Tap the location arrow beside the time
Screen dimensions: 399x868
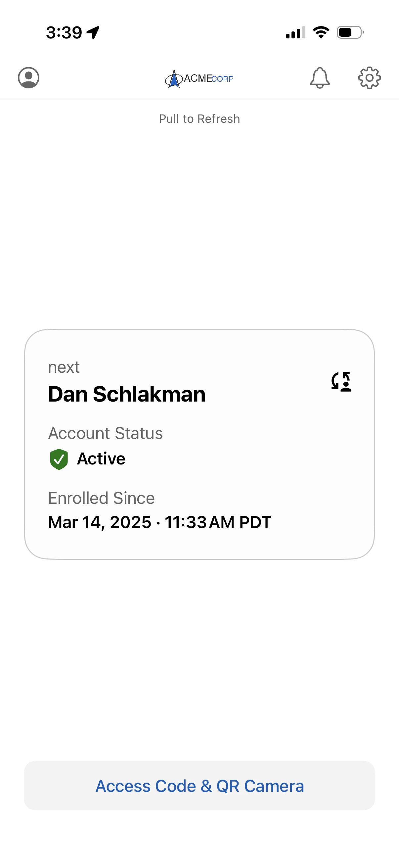click(x=93, y=32)
